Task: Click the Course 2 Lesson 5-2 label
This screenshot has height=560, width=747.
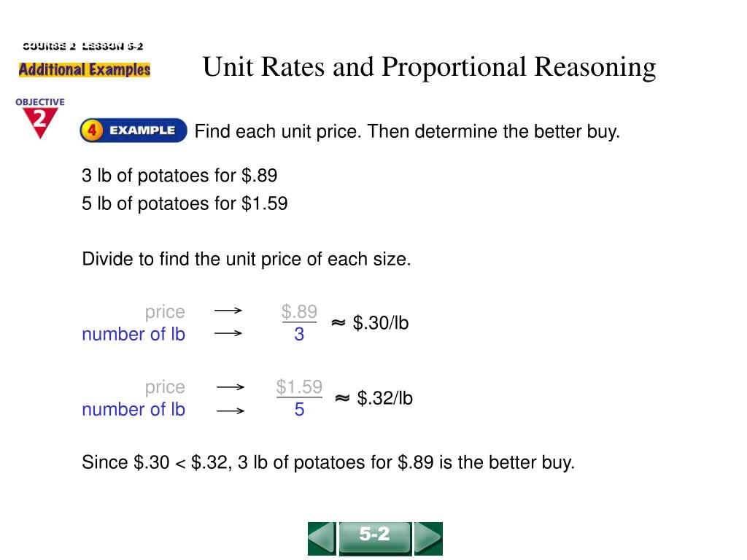Action: [x=83, y=46]
